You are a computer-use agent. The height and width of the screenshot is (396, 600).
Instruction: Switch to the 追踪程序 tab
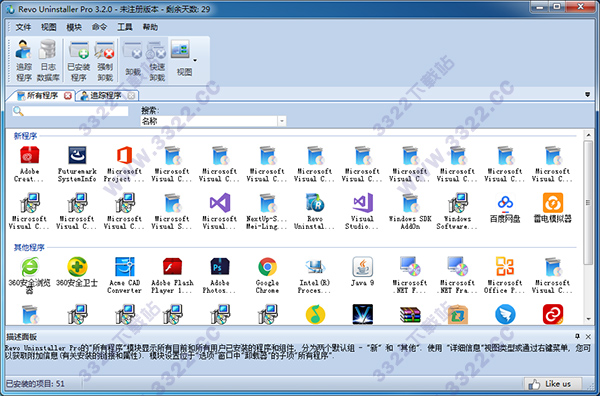[x=106, y=95]
